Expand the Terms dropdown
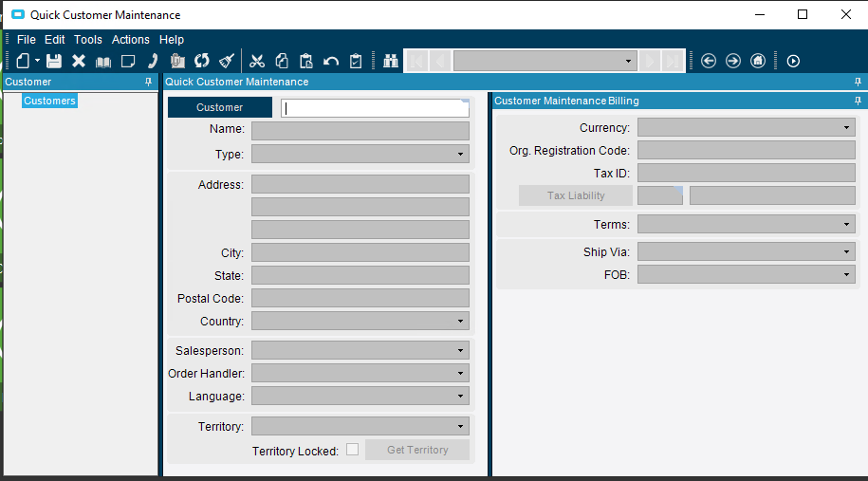 click(846, 224)
